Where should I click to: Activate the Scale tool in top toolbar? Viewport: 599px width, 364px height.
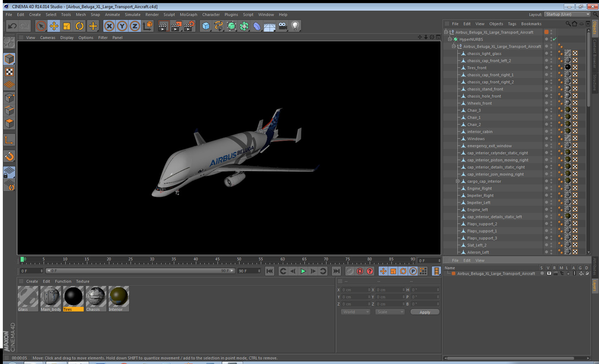(x=67, y=26)
